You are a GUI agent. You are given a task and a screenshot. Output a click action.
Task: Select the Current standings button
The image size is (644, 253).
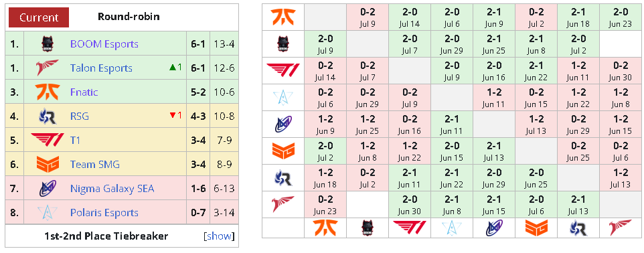(39, 17)
